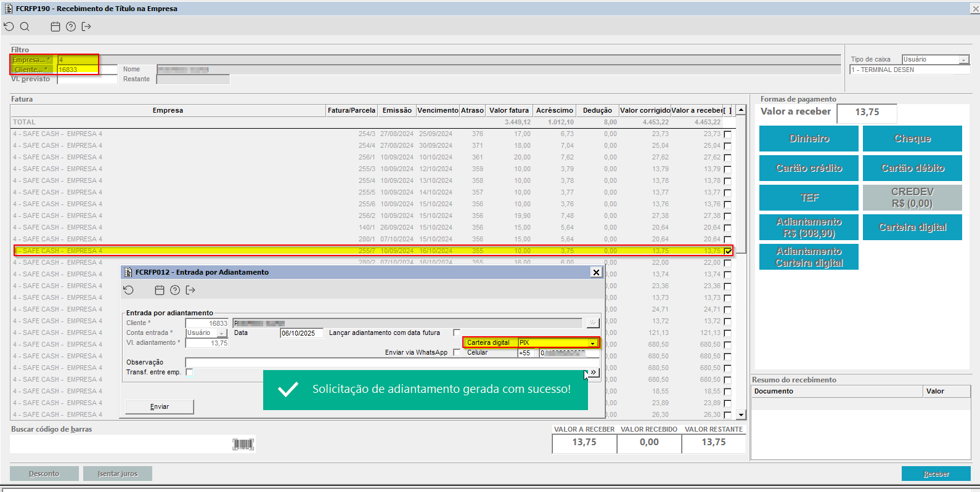Check the checkbox for invoice 254/4
This screenshot has height=492, width=980.
click(x=728, y=146)
